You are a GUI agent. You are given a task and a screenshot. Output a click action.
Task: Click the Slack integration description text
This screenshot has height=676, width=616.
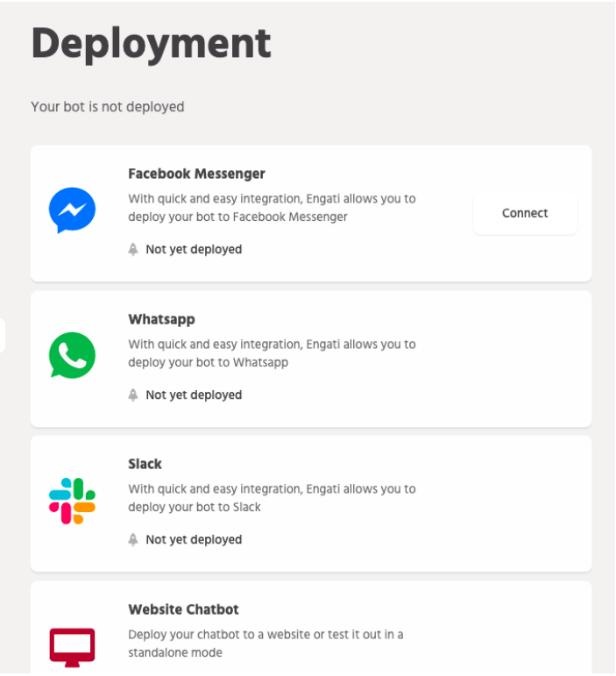[272, 498]
